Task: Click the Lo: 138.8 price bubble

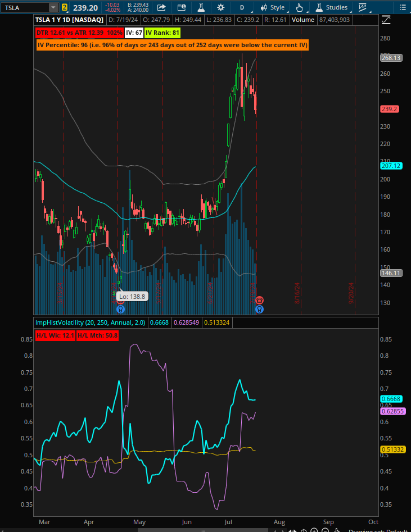Action: [132, 297]
